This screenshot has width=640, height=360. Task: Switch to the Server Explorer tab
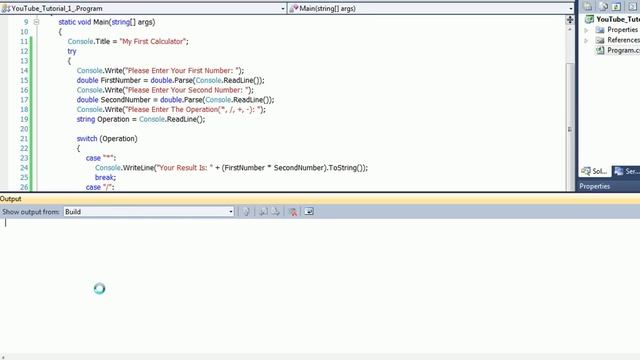627,171
